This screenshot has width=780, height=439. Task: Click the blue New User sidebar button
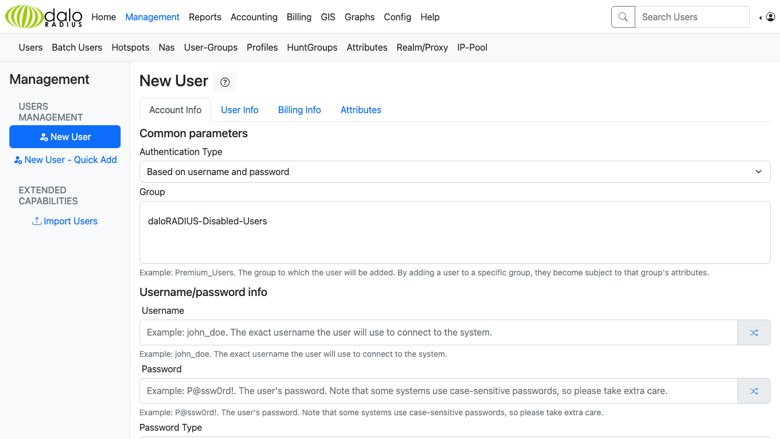[x=65, y=137]
